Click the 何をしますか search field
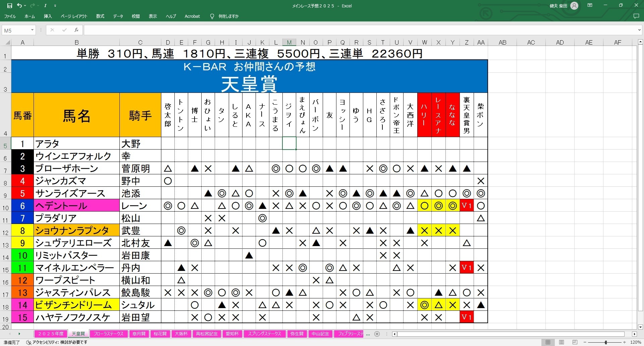 click(228, 16)
